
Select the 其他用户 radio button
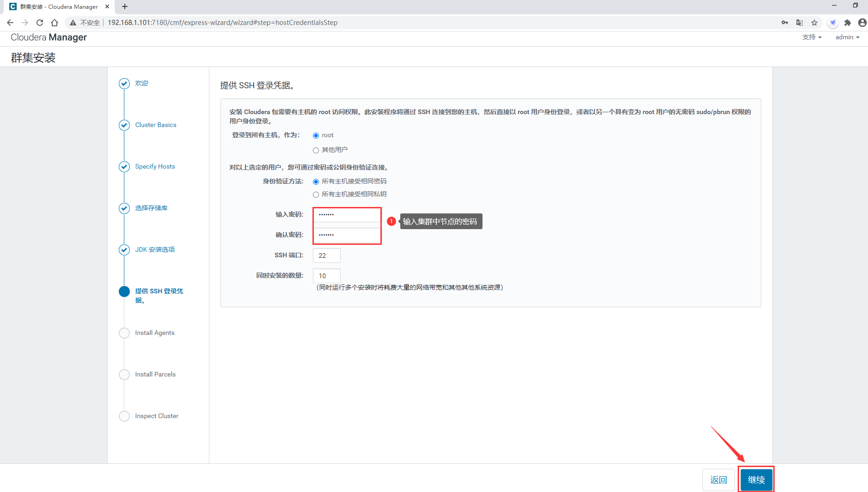pos(316,150)
